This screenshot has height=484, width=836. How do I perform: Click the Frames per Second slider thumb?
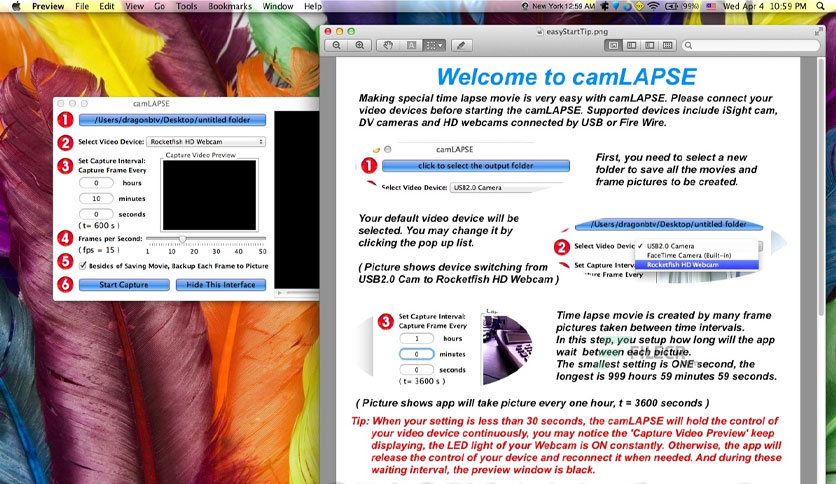click(x=182, y=239)
